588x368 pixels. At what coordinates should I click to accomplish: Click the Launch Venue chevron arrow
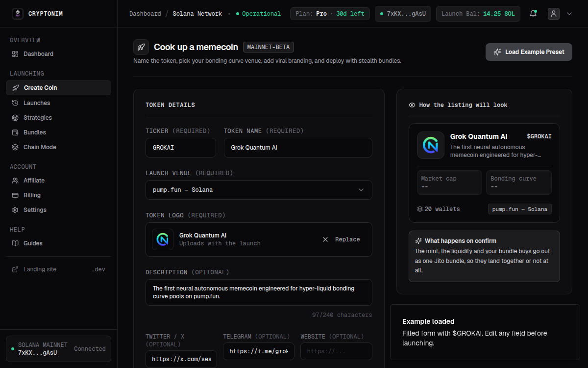[361, 190]
